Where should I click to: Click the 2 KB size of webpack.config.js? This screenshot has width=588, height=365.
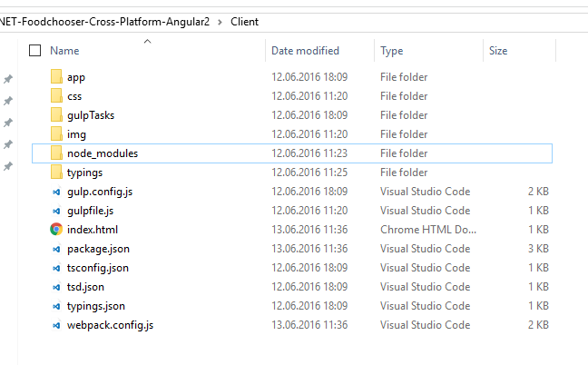538,325
